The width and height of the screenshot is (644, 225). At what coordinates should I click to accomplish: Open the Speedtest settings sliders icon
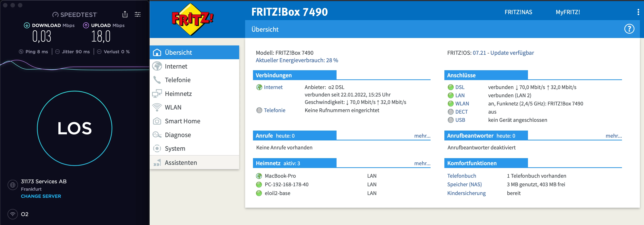click(x=137, y=15)
